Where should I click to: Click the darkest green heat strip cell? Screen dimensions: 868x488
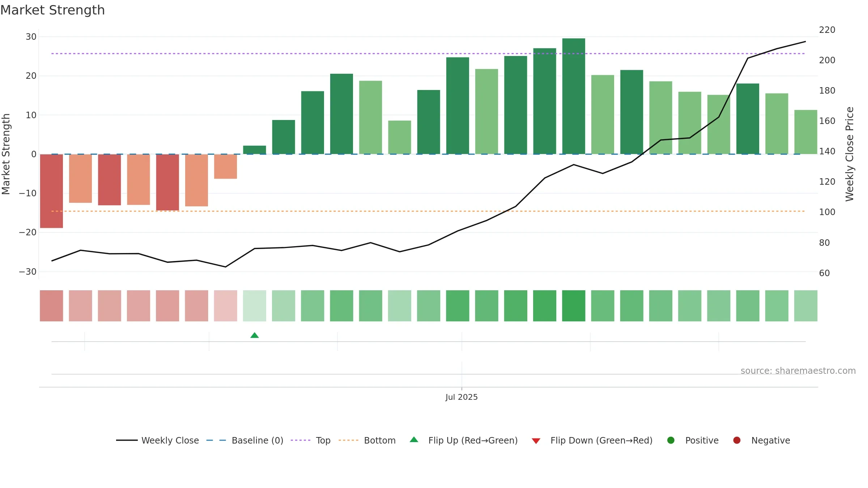(574, 306)
